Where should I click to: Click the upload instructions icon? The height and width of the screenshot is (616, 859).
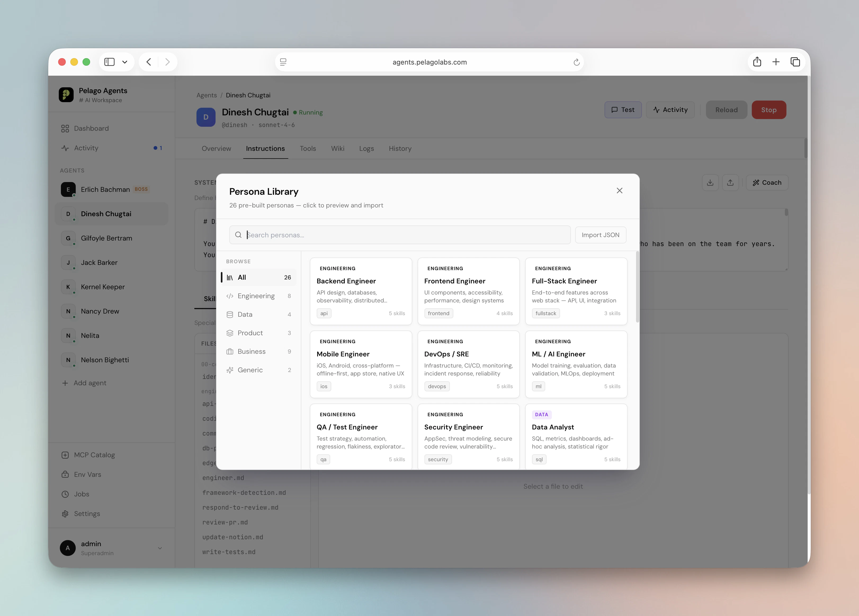click(x=730, y=183)
